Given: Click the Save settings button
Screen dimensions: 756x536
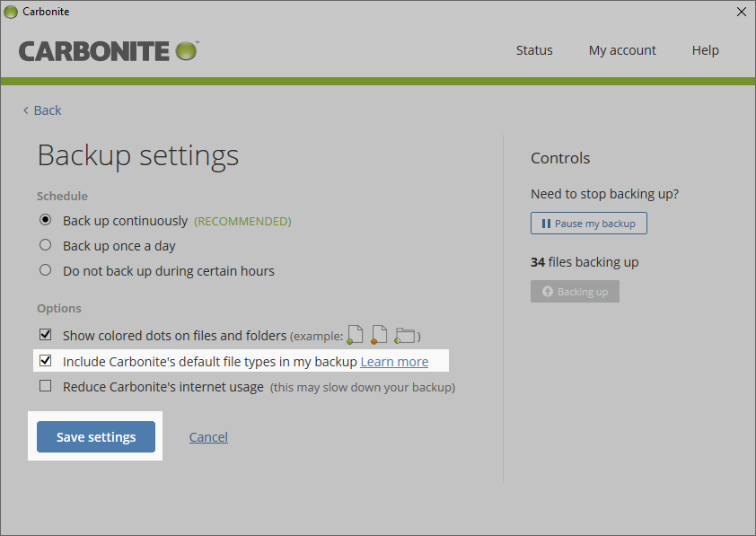Looking at the screenshot, I should [x=95, y=436].
